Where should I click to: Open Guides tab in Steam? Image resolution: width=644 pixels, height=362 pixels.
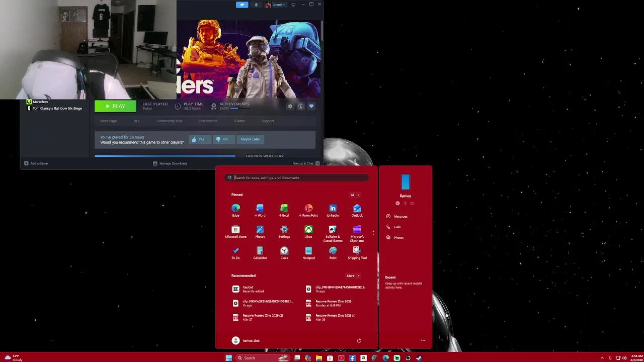pos(239,121)
